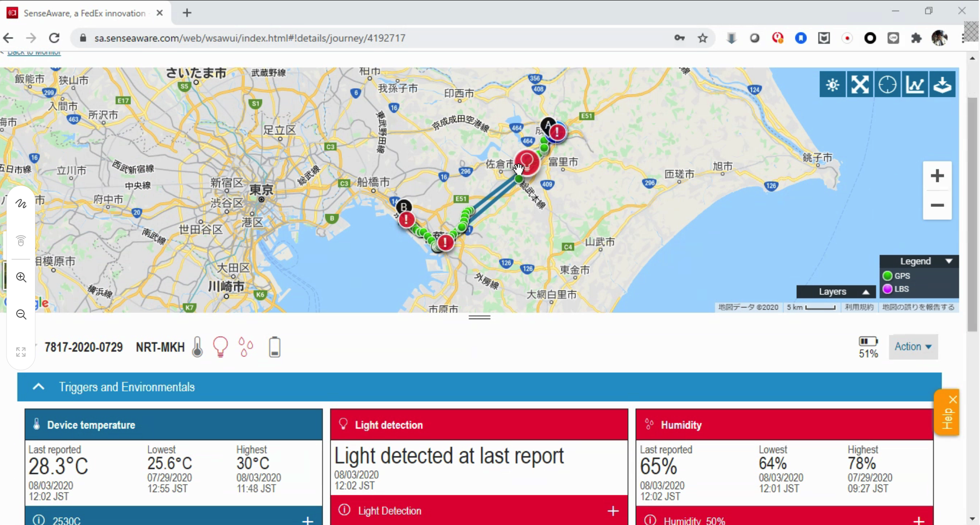Click the fullscreen expand map icon
The height and width of the screenshot is (525, 980).
point(860,85)
